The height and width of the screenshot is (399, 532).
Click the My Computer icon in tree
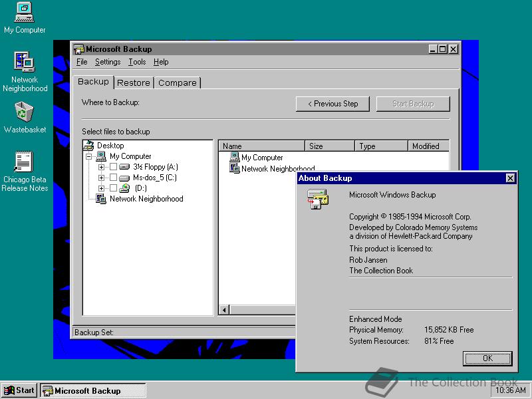101,156
